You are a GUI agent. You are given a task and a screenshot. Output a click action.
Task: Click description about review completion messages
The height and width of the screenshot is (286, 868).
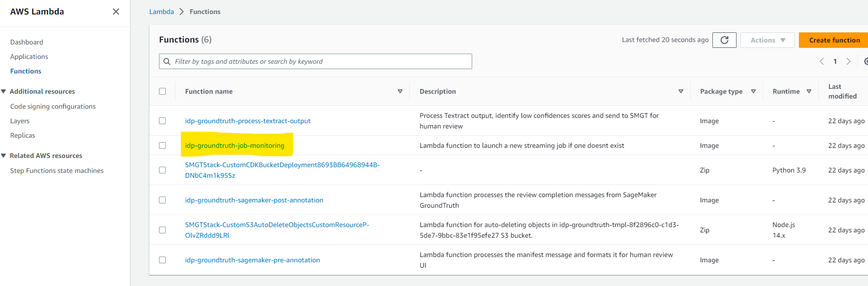[x=538, y=200]
